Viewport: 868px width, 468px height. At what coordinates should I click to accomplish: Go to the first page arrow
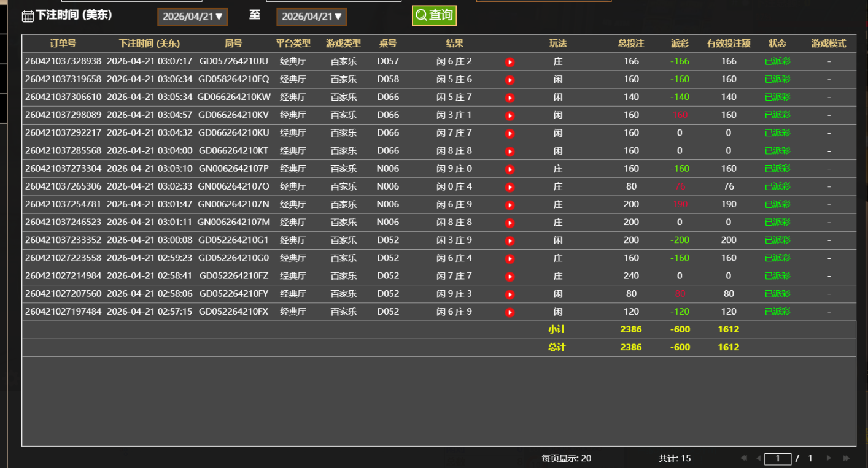(x=744, y=458)
